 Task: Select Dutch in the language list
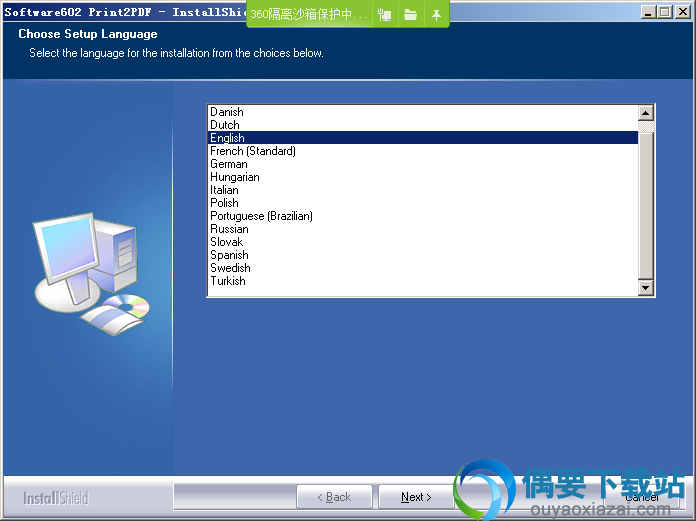[423, 125]
